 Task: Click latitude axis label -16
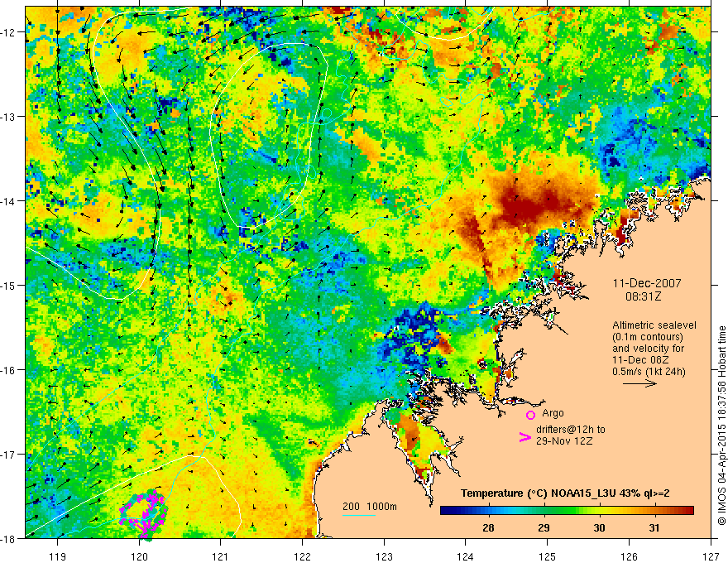(x=8, y=370)
